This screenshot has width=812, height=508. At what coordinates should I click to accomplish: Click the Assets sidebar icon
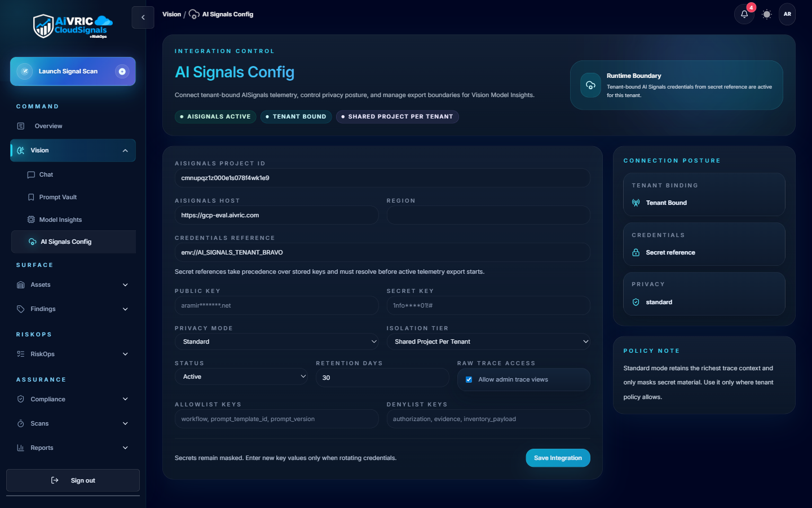click(21, 284)
